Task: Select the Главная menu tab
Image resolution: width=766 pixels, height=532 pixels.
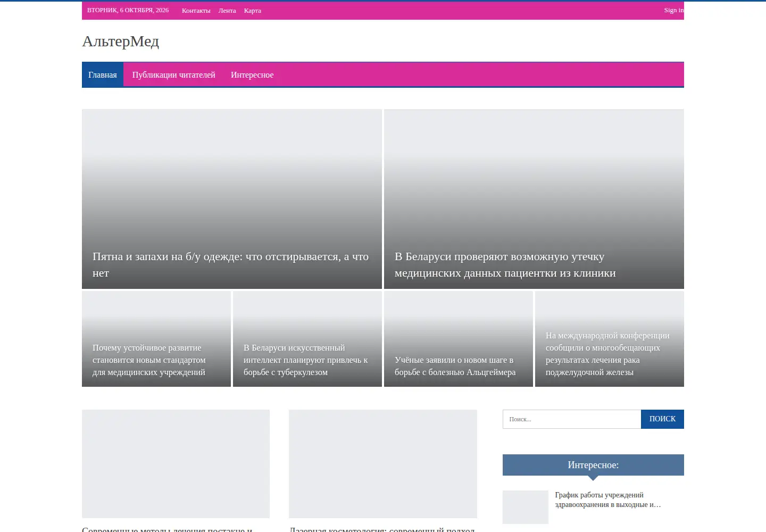Action: coord(103,75)
